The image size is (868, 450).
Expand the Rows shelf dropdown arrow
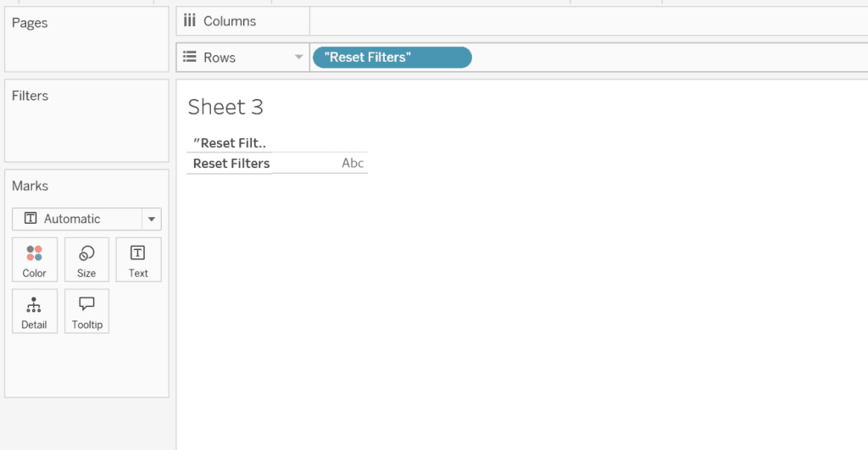tap(298, 58)
